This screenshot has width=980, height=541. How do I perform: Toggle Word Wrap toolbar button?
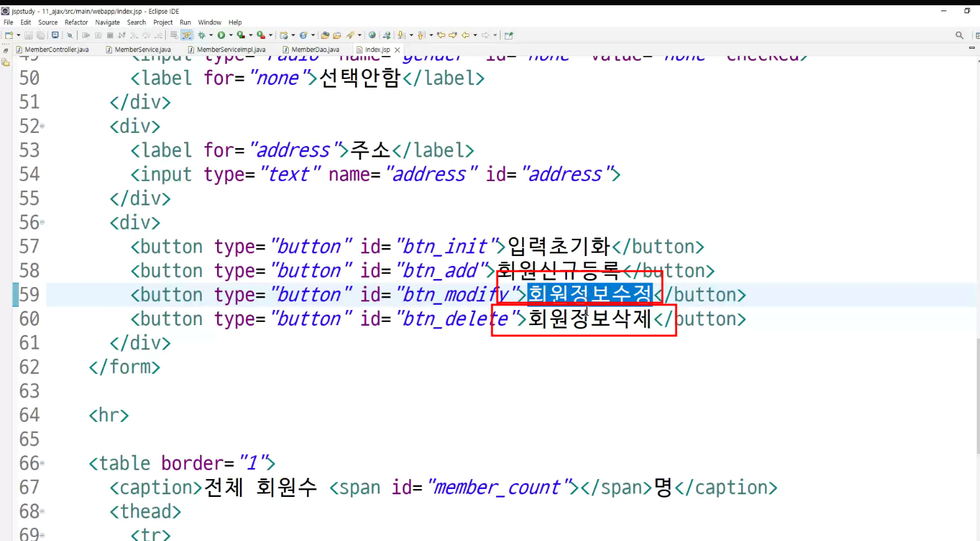[x=174, y=35]
